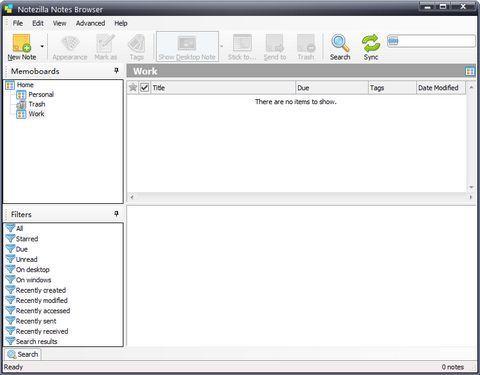
Task: Sort by the Tags column header
Action: [x=392, y=88]
